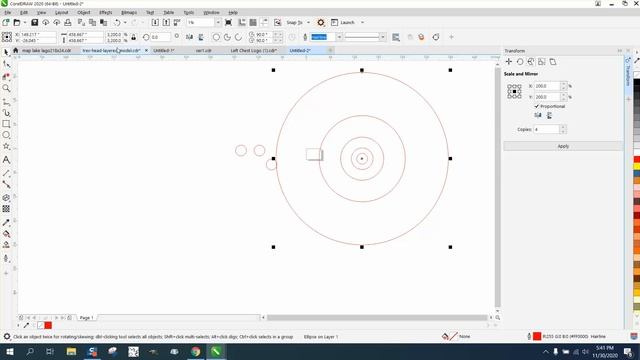Toggle show rulers icon
The height and width of the screenshot is (360, 640).
[x=242, y=22]
